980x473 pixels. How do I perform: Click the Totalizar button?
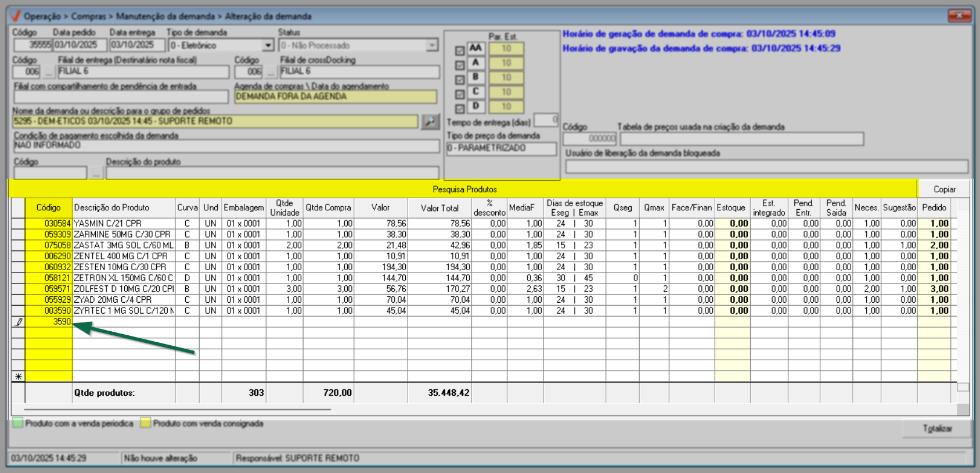pyautogui.click(x=937, y=428)
